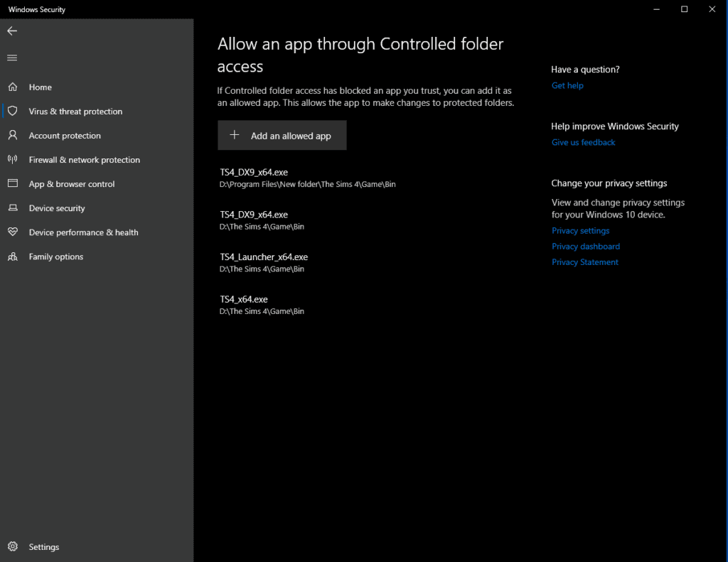Click Give us feedback
Image resolution: width=728 pixels, height=562 pixels.
pyautogui.click(x=583, y=141)
